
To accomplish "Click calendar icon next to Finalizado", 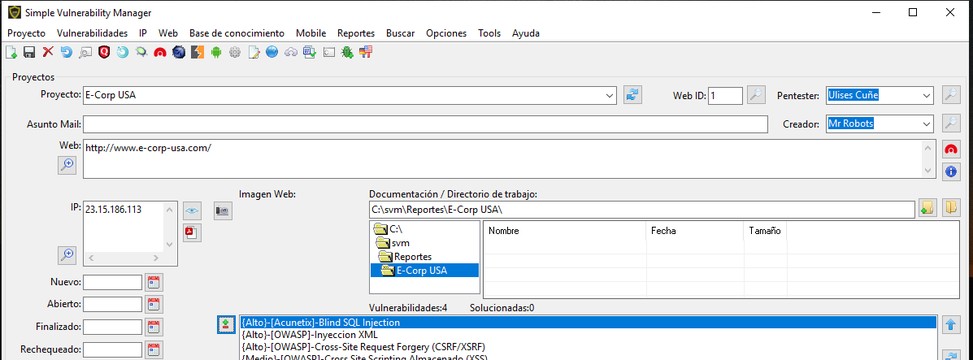I will pos(155,327).
